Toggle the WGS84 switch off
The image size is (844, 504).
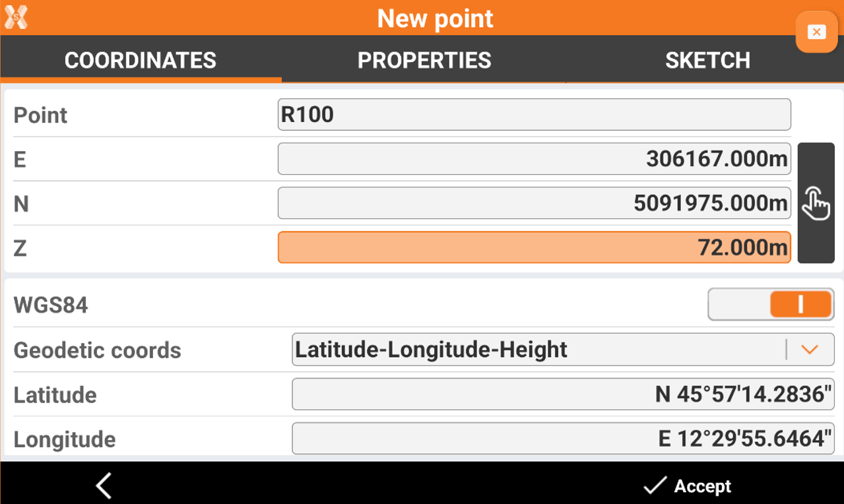[771, 304]
